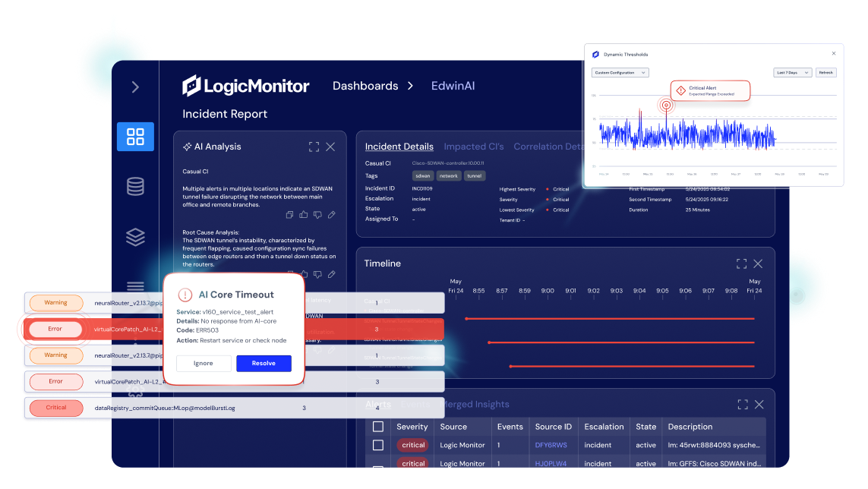Sort by Severity column header

click(412, 427)
